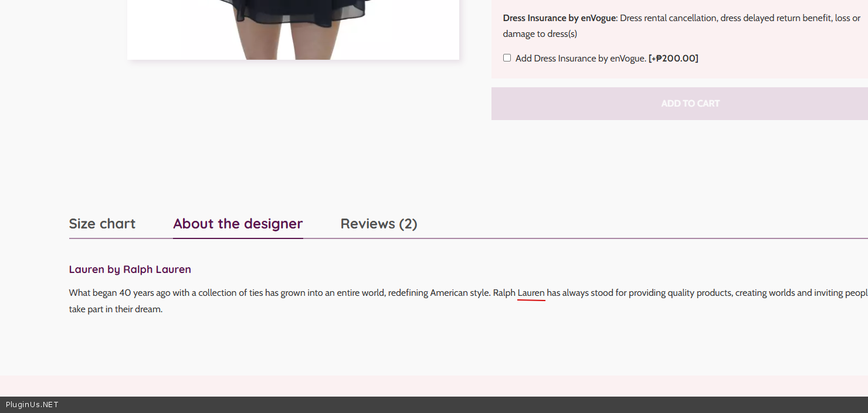This screenshot has height=413, width=868.
Task: Click the words 'American style' in paragraph
Action: [x=460, y=293]
